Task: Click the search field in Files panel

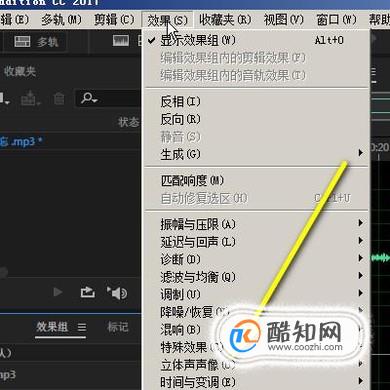Action: [x=107, y=99]
